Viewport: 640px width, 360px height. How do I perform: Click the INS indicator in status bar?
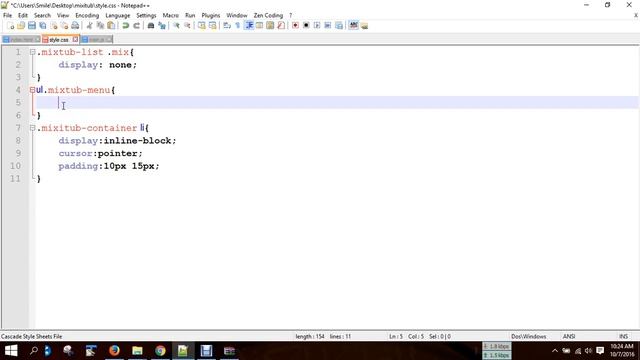point(623,337)
